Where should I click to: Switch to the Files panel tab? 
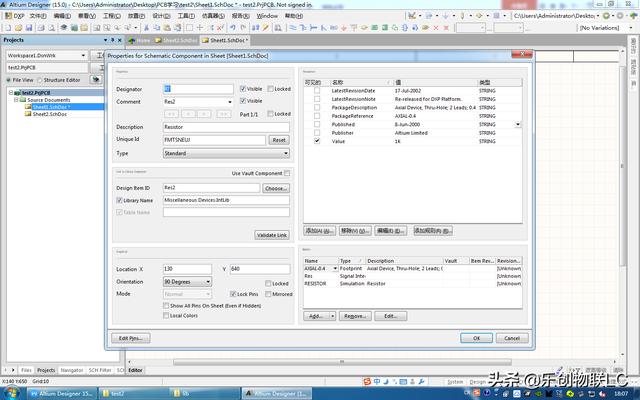pos(26,370)
